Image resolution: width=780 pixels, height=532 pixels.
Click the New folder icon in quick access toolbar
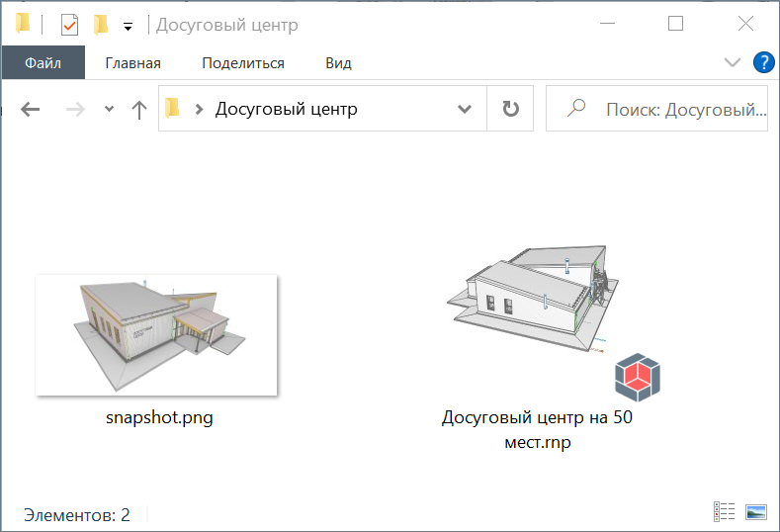(101, 25)
